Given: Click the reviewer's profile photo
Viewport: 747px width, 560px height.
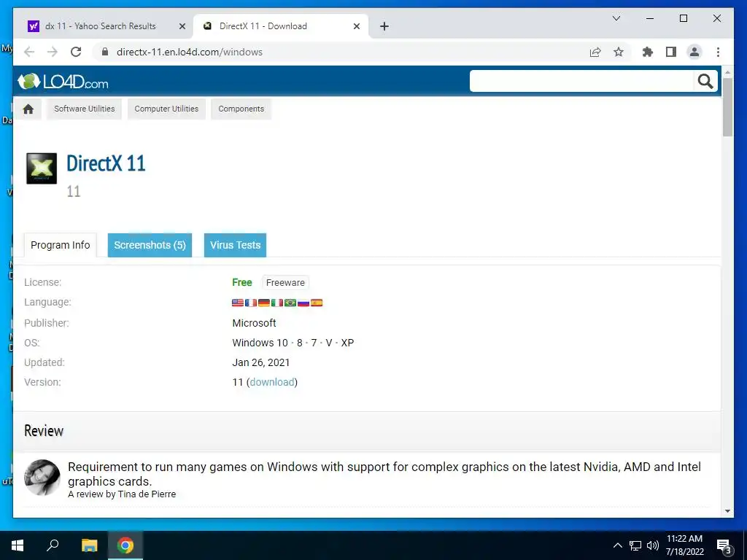Looking at the screenshot, I should (42, 478).
